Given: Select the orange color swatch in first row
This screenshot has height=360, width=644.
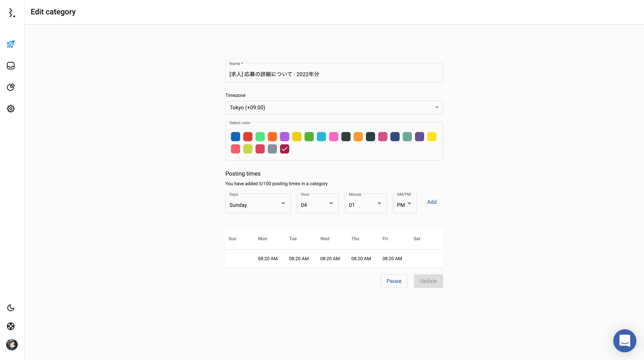Looking at the screenshot, I should [272, 137].
